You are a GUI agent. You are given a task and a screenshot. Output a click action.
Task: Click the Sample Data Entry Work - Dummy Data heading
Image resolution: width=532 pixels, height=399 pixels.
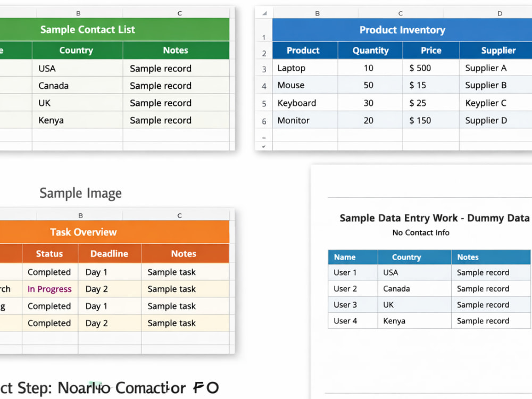pyautogui.click(x=435, y=218)
